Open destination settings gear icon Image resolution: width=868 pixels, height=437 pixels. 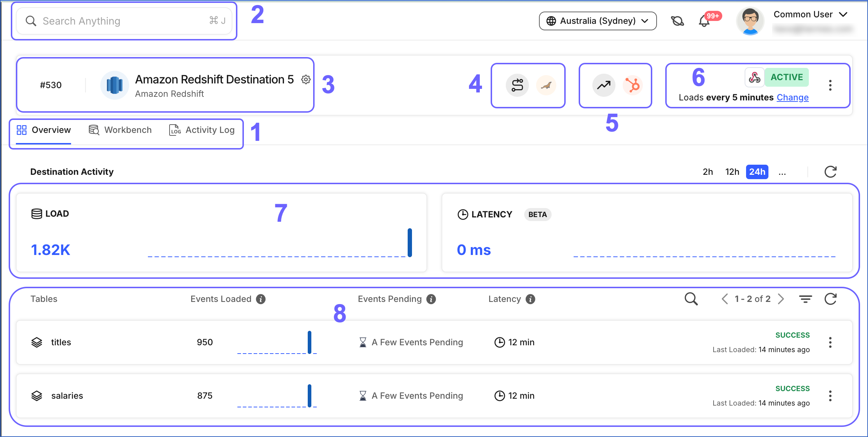(306, 79)
